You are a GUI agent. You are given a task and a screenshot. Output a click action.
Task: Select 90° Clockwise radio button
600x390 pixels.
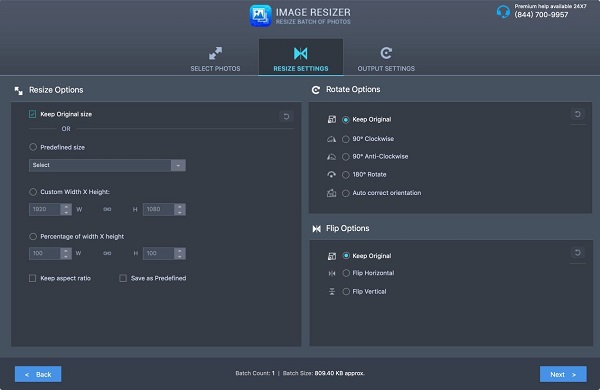pos(346,139)
